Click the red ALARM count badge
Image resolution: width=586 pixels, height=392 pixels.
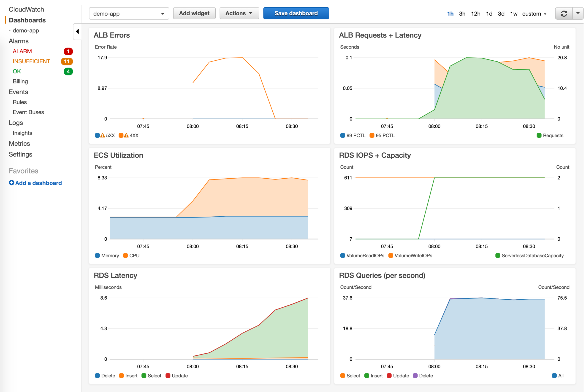click(68, 51)
